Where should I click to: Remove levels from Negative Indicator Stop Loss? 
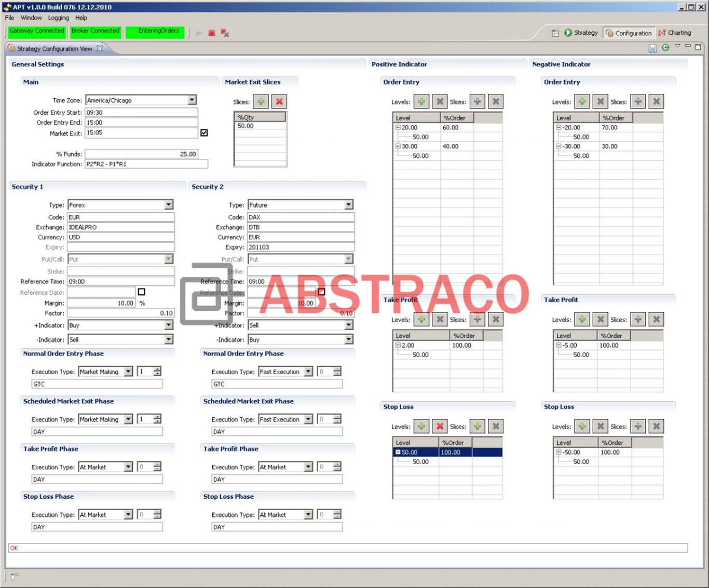point(599,426)
